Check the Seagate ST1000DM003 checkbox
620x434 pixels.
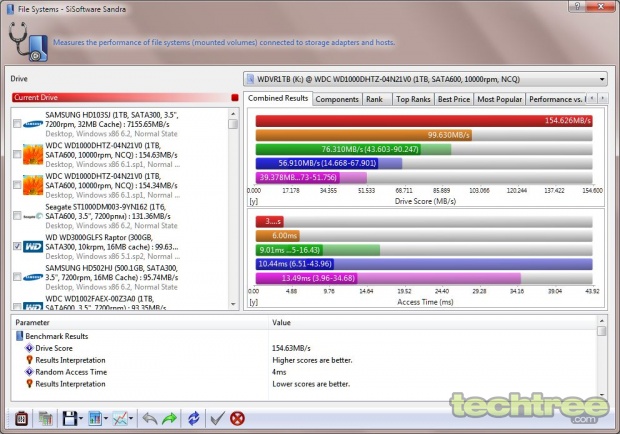17,216
